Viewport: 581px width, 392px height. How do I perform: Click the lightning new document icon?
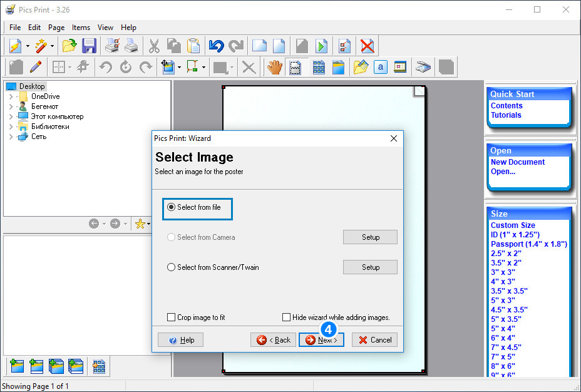[x=16, y=46]
